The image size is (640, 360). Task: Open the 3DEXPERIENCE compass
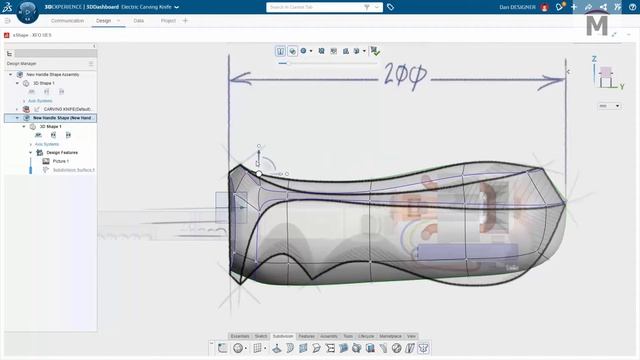(27, 12)
